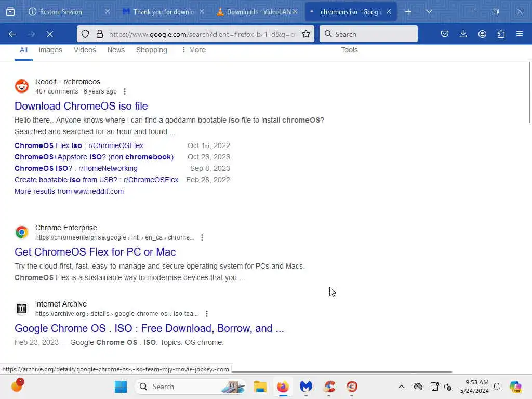Select the Images search filter

[x=50, y=50]
